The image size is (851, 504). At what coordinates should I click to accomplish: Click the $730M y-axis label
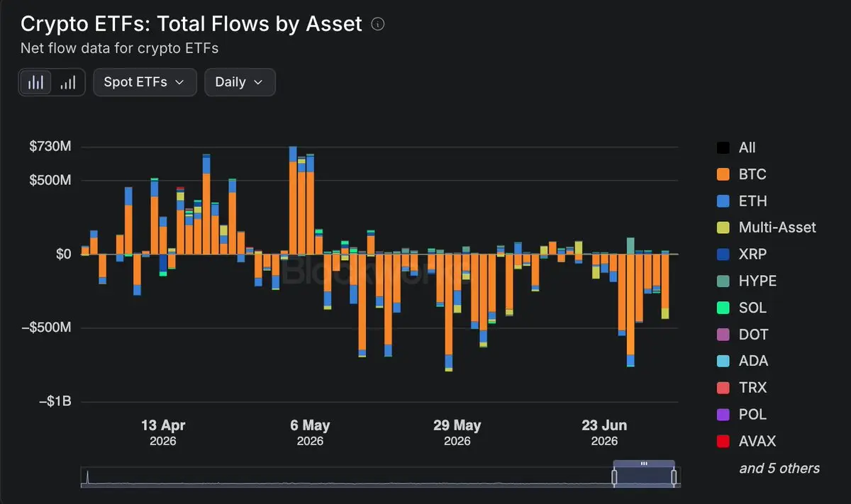pyautogui.click(x=50, y=147)
